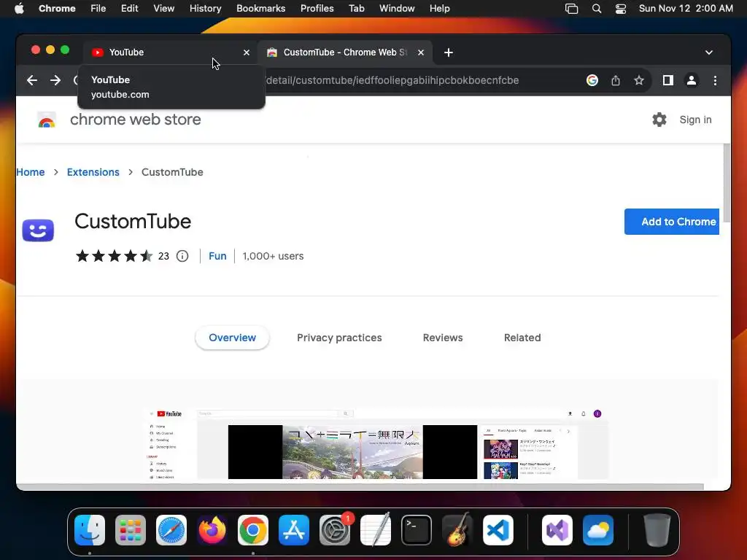Open Visual Studio Code from the Dock
747x560 pixels.
point(498,530)
